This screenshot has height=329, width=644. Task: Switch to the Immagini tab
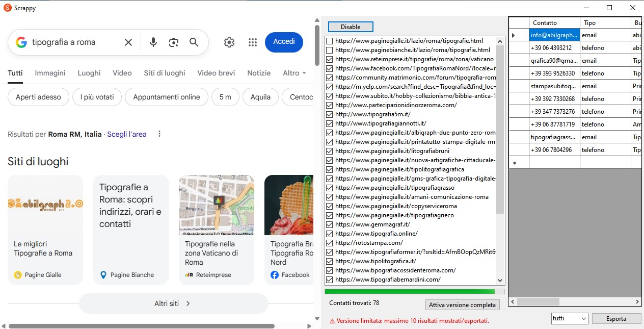point(49,73)
